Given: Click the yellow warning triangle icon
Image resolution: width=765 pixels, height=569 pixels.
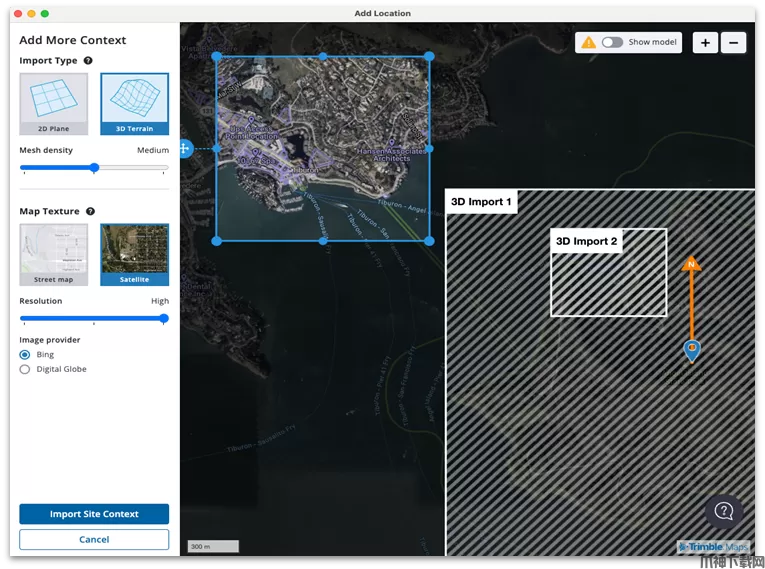Looking at the screenshot, I should [x=589, y=43].
